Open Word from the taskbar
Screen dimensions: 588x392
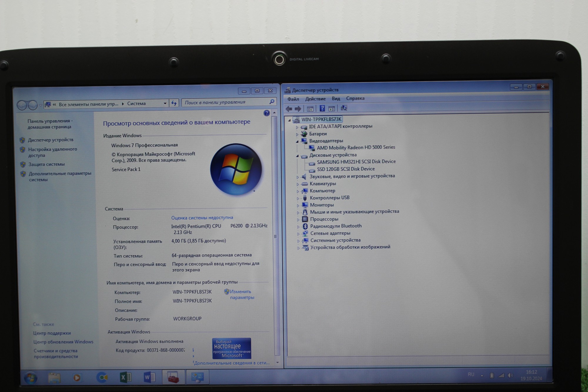pyautogui.click(x=149, y=377)
